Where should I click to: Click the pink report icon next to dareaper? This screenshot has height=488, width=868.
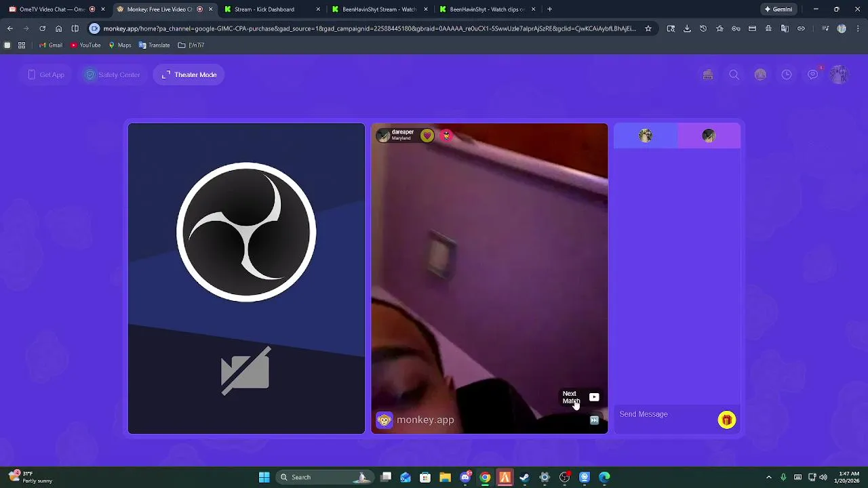[x=446, y=136]
